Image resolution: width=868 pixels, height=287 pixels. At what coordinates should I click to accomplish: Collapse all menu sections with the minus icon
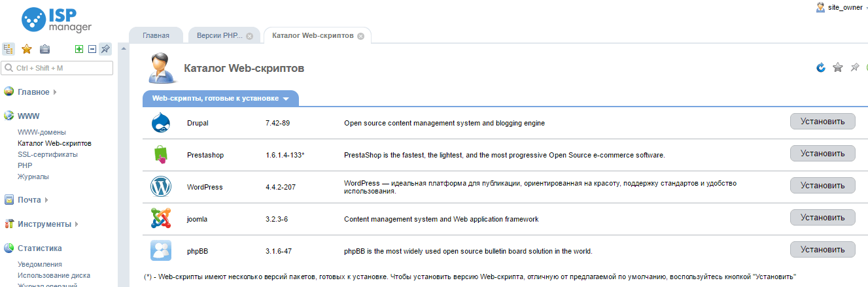[x=92, y=49]
